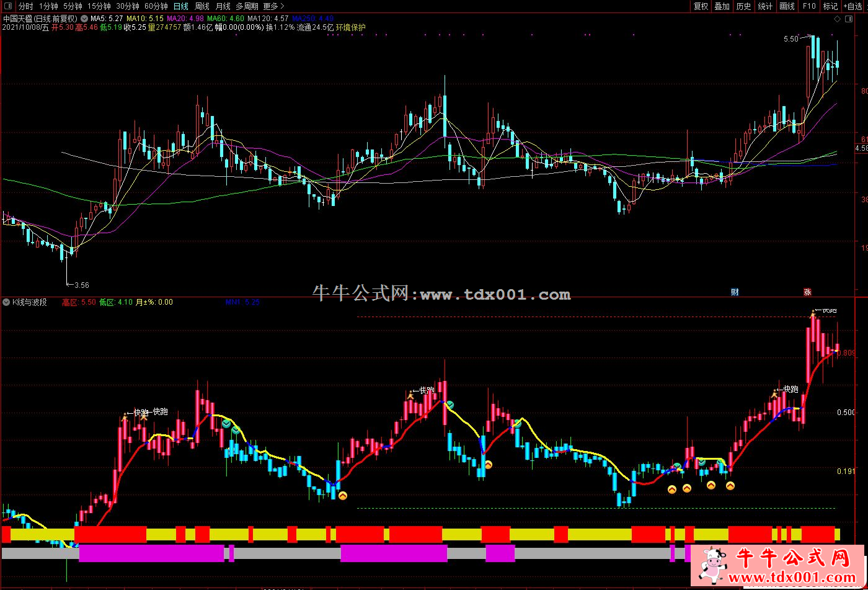Screen dimensions: 868x590
Task: Click the 额1.46亿 amount value
Action: pos(198,27)
